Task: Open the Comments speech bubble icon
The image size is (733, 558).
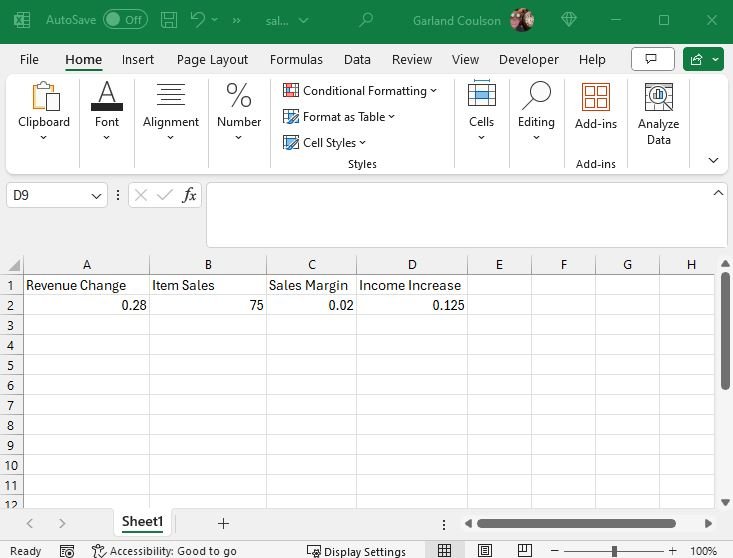Action: (x=652, y=59)
